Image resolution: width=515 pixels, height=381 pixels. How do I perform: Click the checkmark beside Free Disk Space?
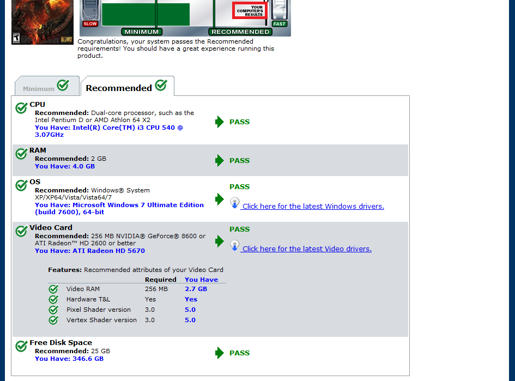[x=21, y=346]
